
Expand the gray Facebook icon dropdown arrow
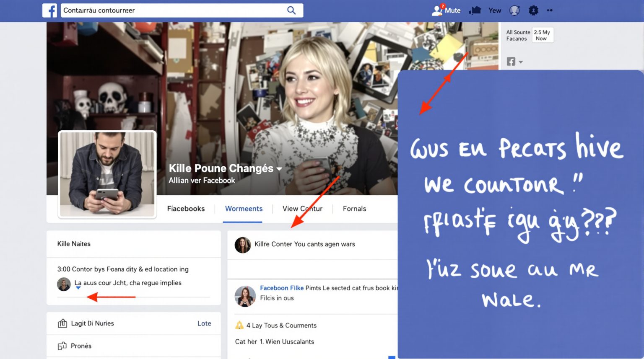point(521,62)
